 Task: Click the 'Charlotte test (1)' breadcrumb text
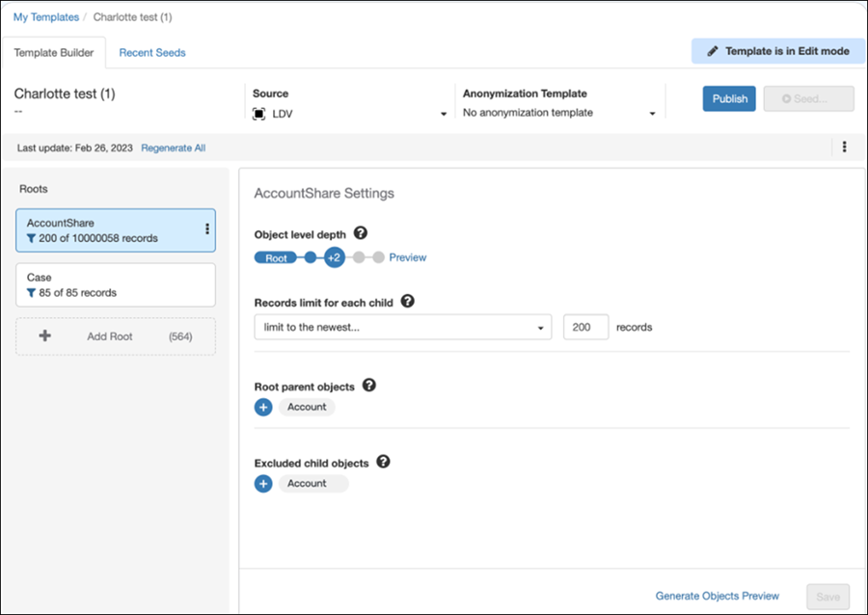133,17
